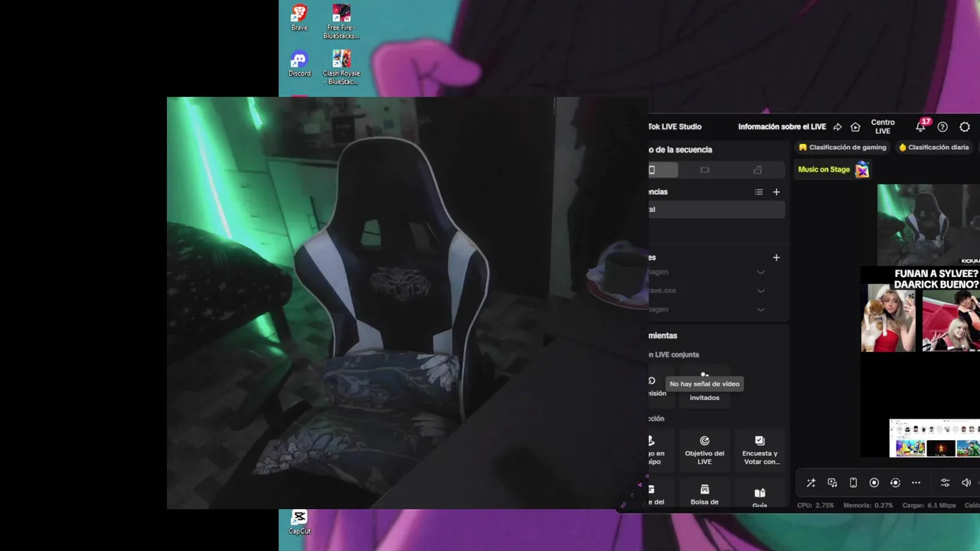Open the Encuesta y Votar tool
Image resolution: width=980 pixels, height=551 pixels.
point(760,450)
